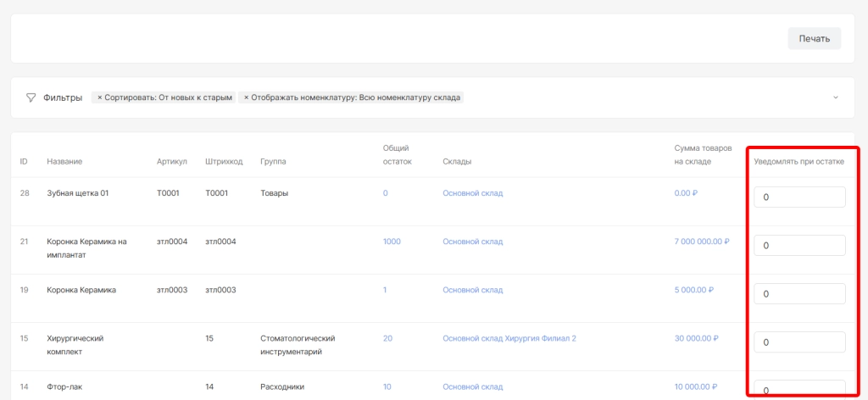The image size is (868, 400).
Task: Click the total stock link 20 for Хирургический комплект
Action: (x=387, y=338)
